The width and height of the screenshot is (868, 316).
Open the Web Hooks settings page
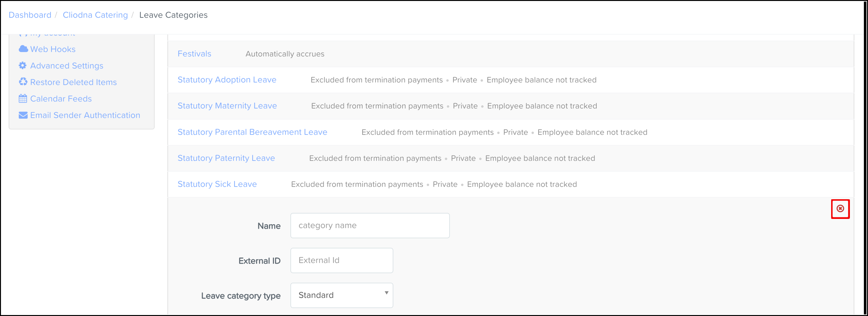coord(53,49)
